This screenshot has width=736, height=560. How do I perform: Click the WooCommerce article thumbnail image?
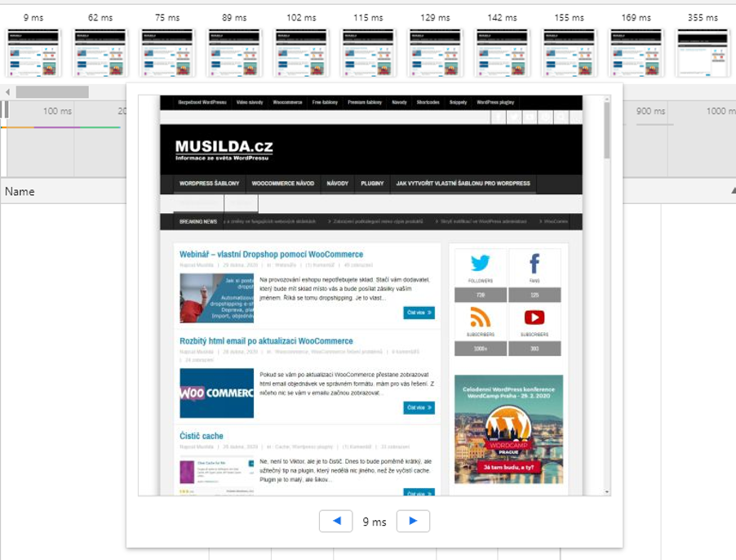216,393
